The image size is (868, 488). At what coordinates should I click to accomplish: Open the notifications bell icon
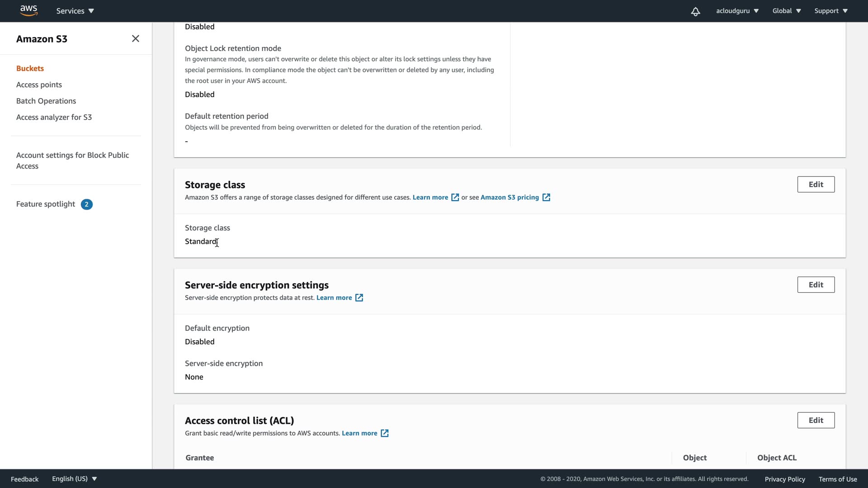pos(695,11)
